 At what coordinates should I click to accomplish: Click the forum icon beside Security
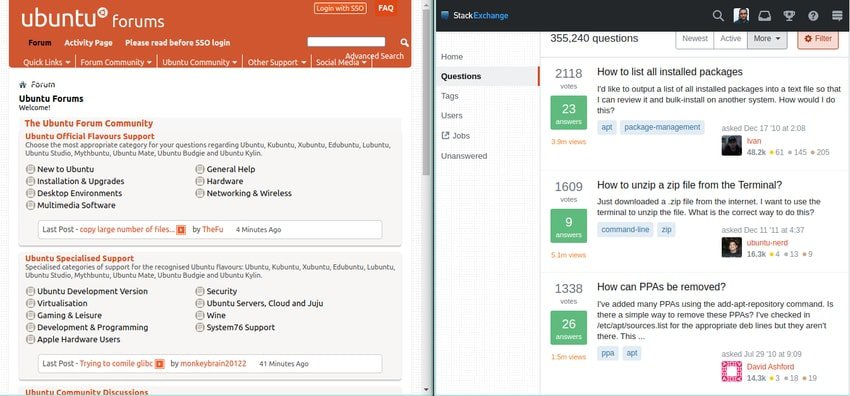200,291
